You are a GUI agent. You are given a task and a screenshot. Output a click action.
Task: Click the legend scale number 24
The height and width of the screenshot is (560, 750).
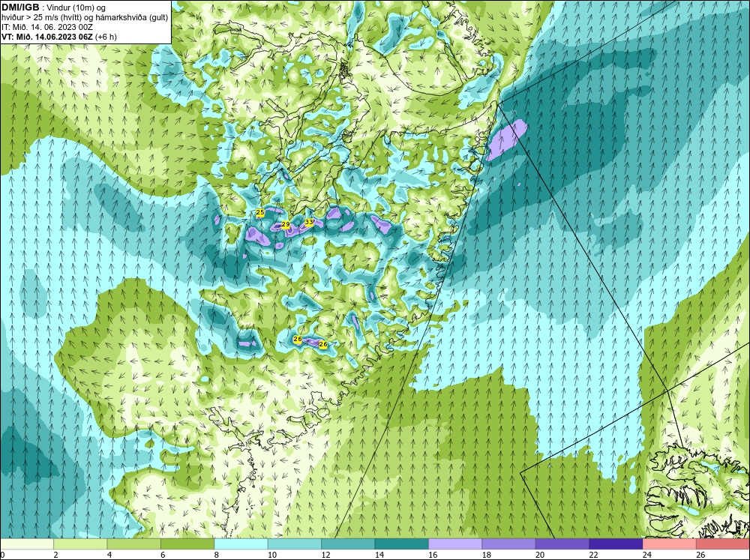coord(647,555)
